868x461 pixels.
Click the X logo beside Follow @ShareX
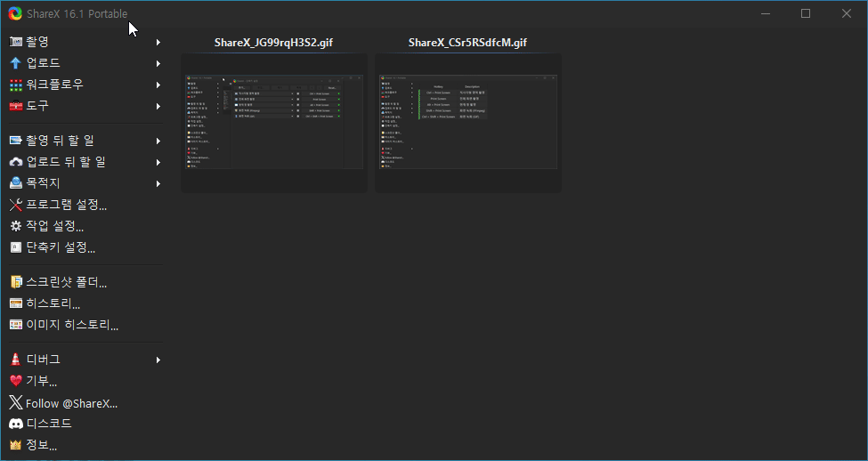pos(15,403)
